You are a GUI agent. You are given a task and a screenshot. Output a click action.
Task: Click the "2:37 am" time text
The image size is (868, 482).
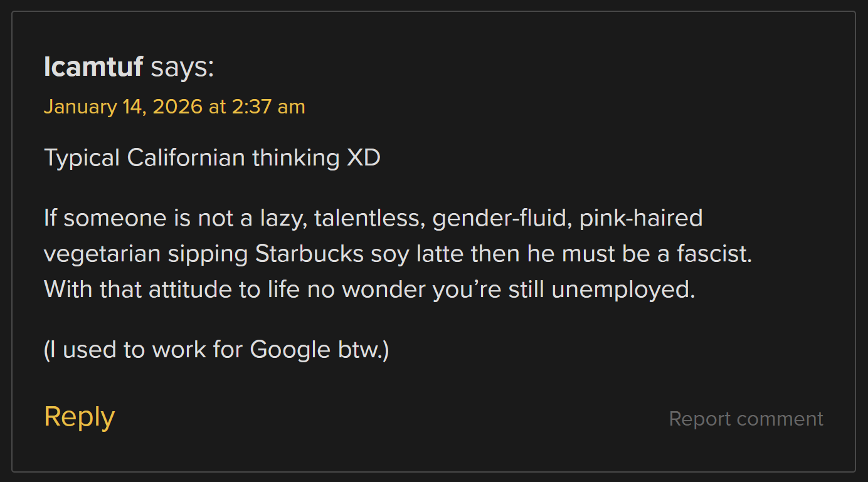[x=268, y=107]
